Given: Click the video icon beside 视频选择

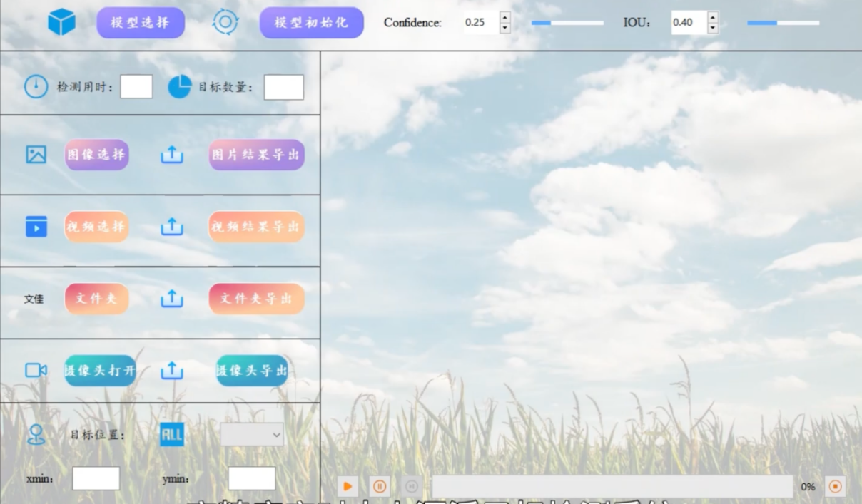Looking at the screenshot, I should click(x=36, y=226).
